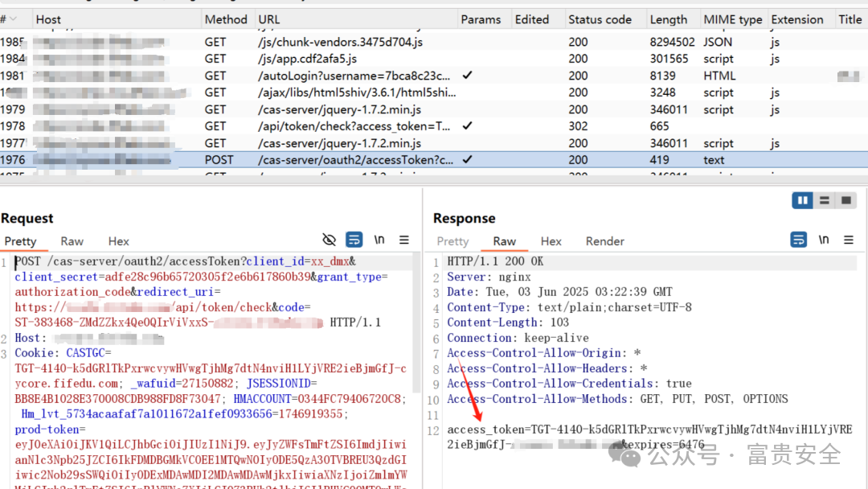Click HTTP/1.1 200 OK response line

[x=495, y=261]
